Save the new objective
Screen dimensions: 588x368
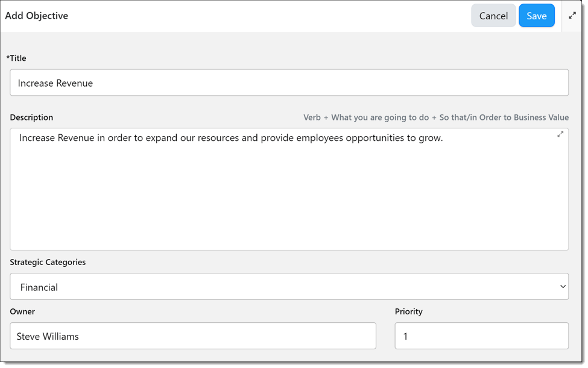(536, 16)
